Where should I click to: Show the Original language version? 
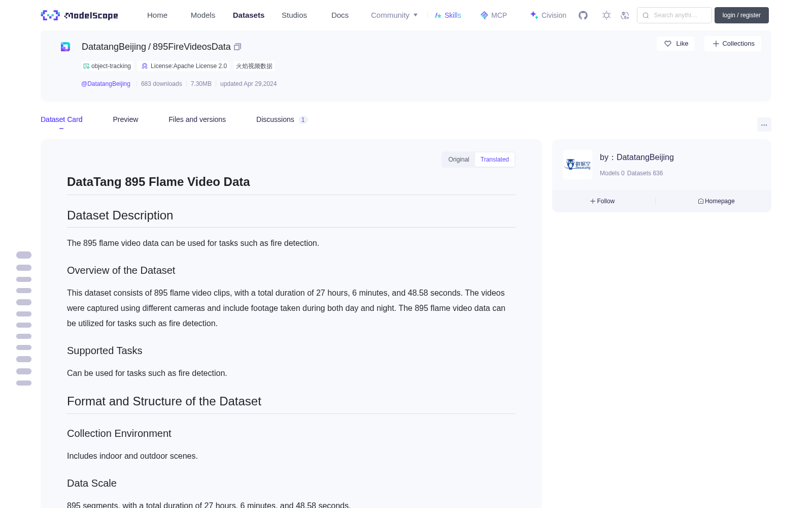point(459,160)
